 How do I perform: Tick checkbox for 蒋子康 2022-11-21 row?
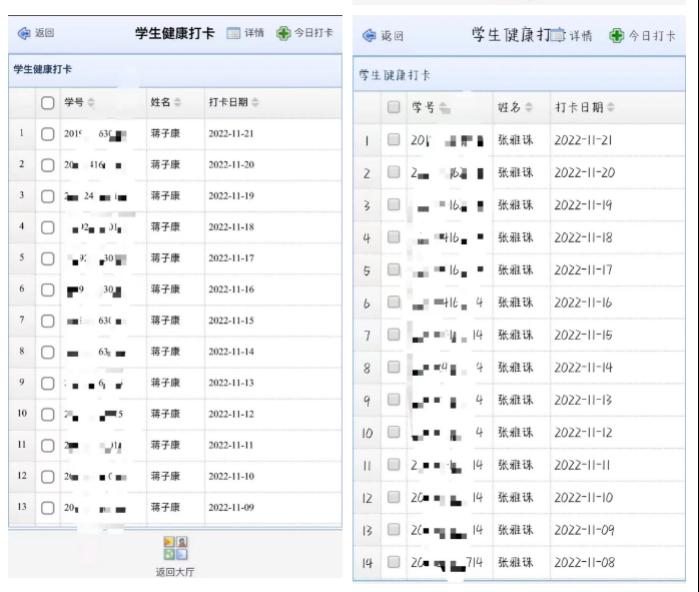(47, 133)
